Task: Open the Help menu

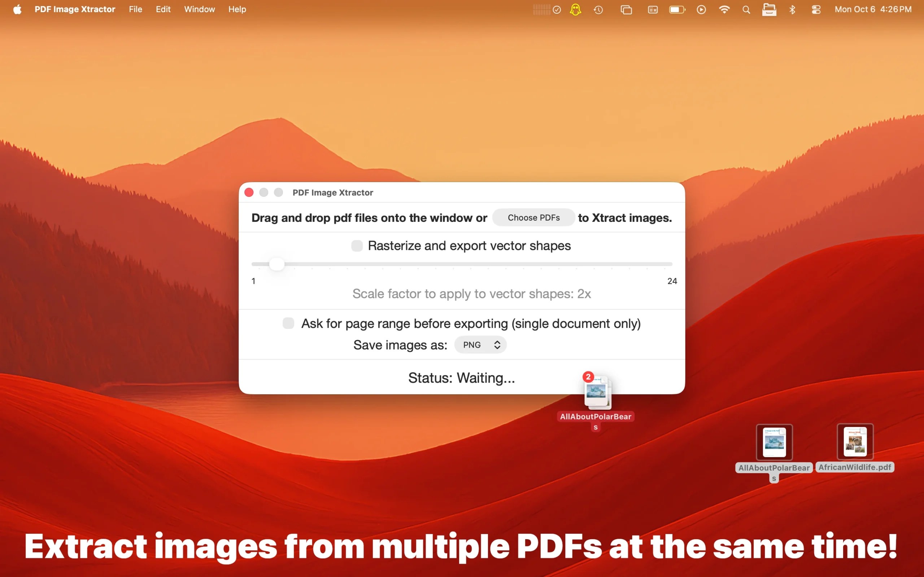Action: [x=237, y=9]
